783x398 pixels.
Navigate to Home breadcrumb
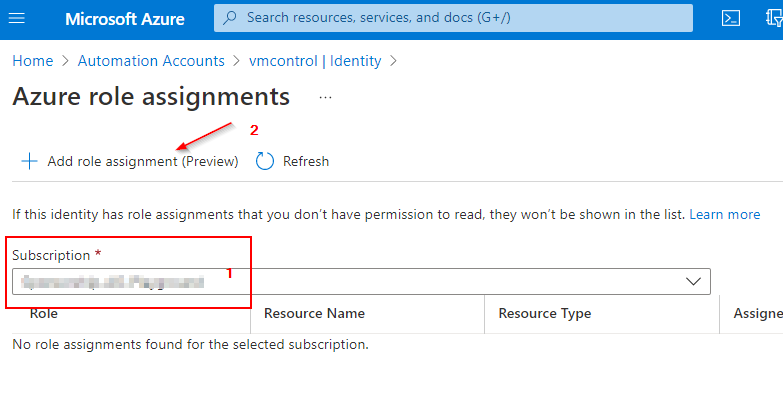click(32, 61)
